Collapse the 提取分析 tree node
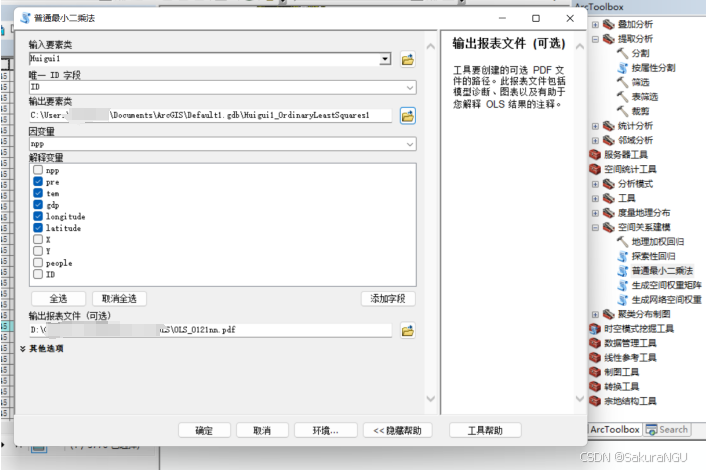The image size is (706, 470). tap(595, 39)
